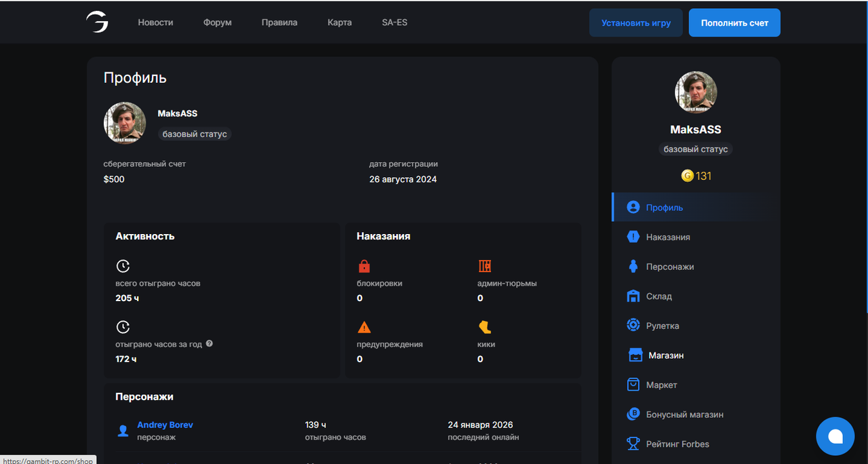Viewport: 868px width, 464px height.
Task: Open Магазин in the sidebar menu
Action: pyautogui.click(x=666, y=355)
